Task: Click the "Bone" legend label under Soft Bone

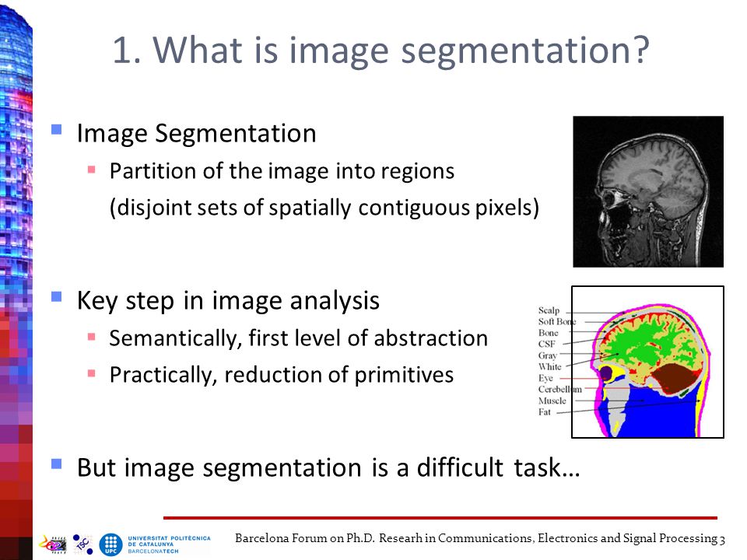Action: (549, 333)
